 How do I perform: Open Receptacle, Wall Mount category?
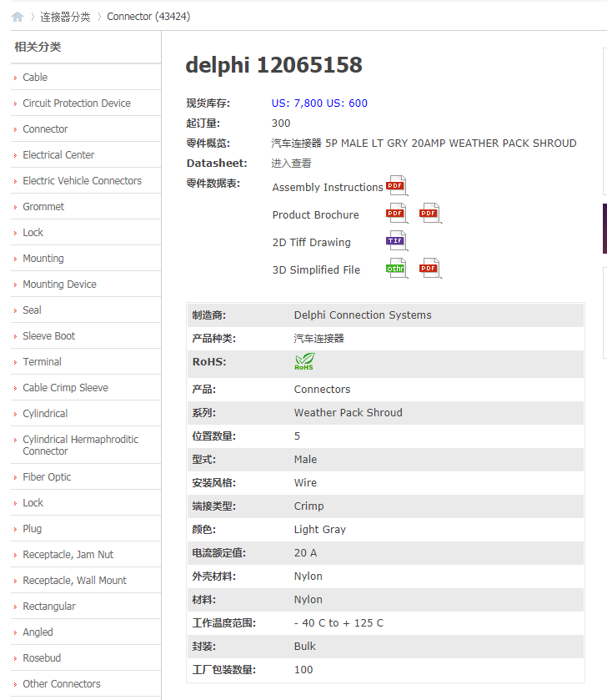74,581
